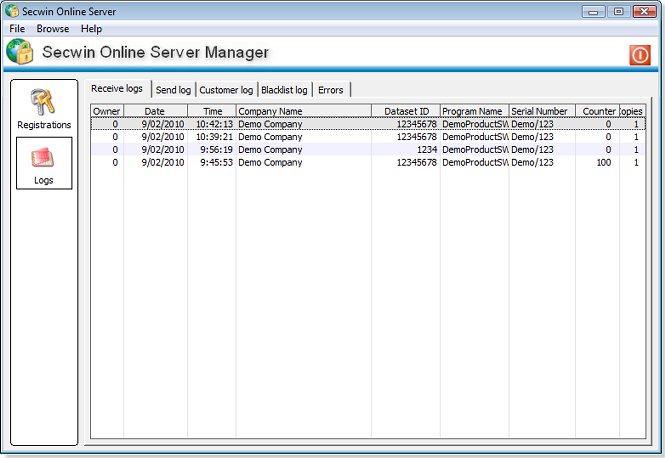Switch to the Customer log tab

coord(226,90)
